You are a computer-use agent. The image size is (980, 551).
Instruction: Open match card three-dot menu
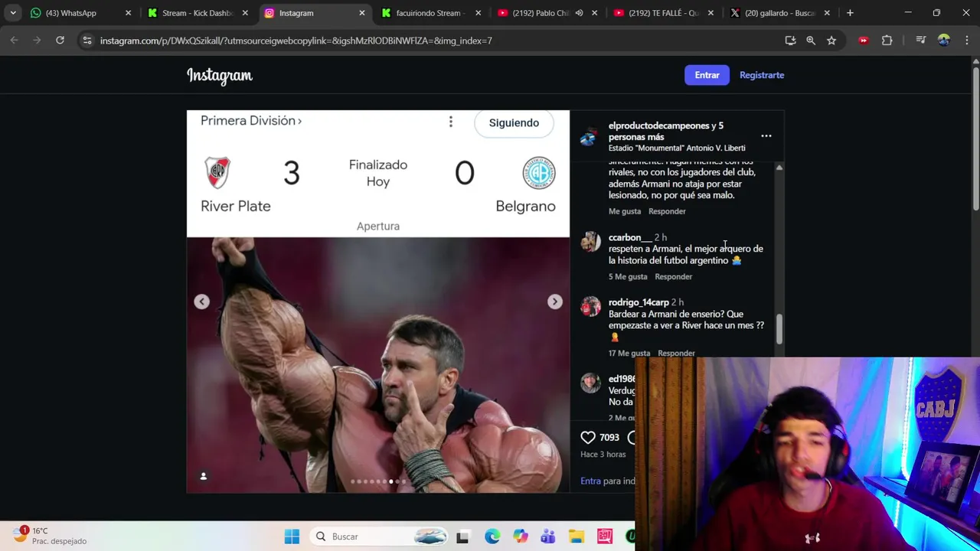(x=451, y=122)
